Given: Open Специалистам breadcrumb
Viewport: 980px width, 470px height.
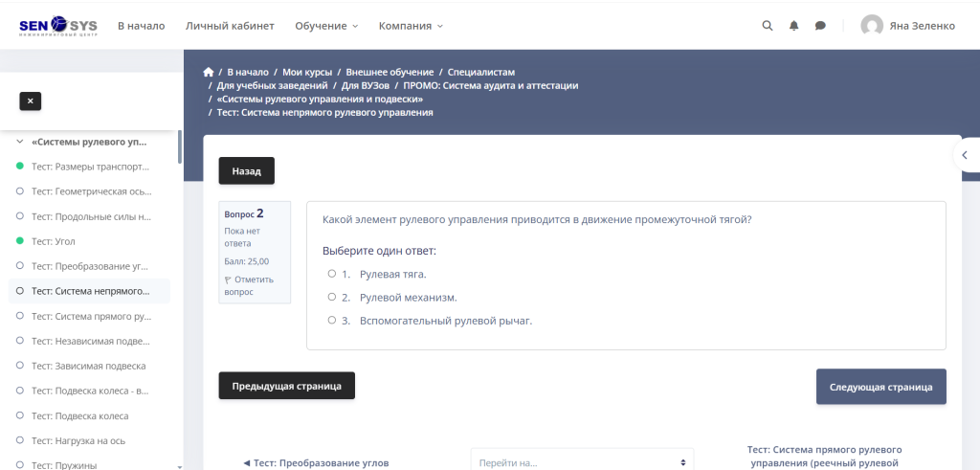Looking at the screenshot, I should pyautogui.click(x=481, y=72).
